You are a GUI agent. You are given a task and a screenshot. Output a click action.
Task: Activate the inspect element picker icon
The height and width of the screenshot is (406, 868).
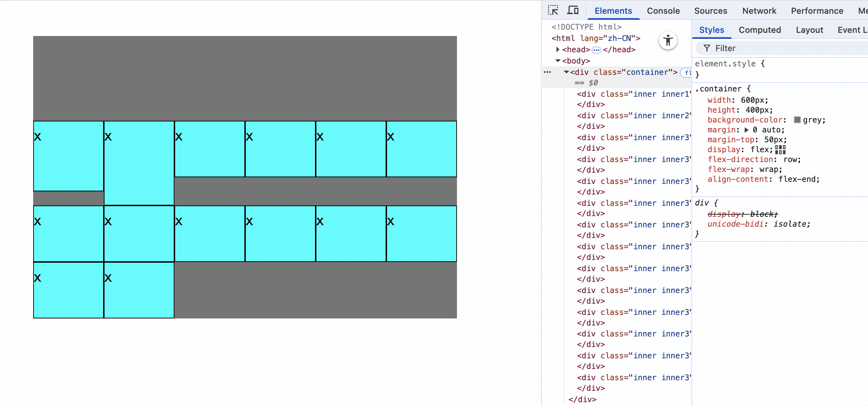coord(553,10)
